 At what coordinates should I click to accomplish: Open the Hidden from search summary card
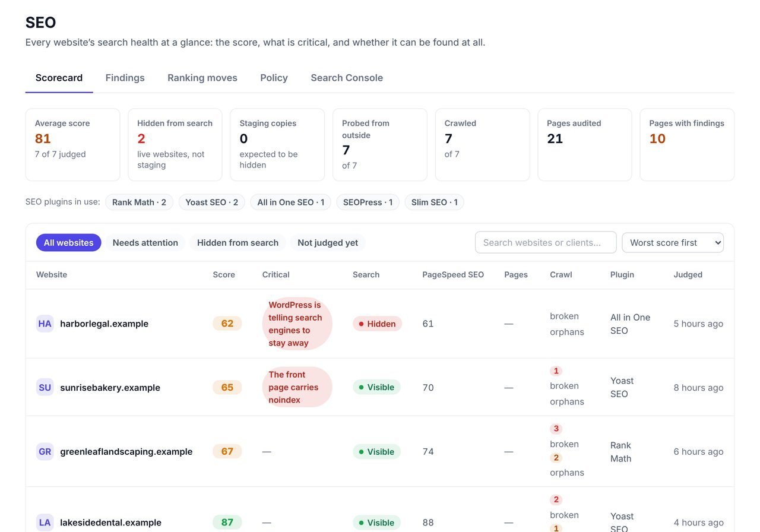pos(175,144)
